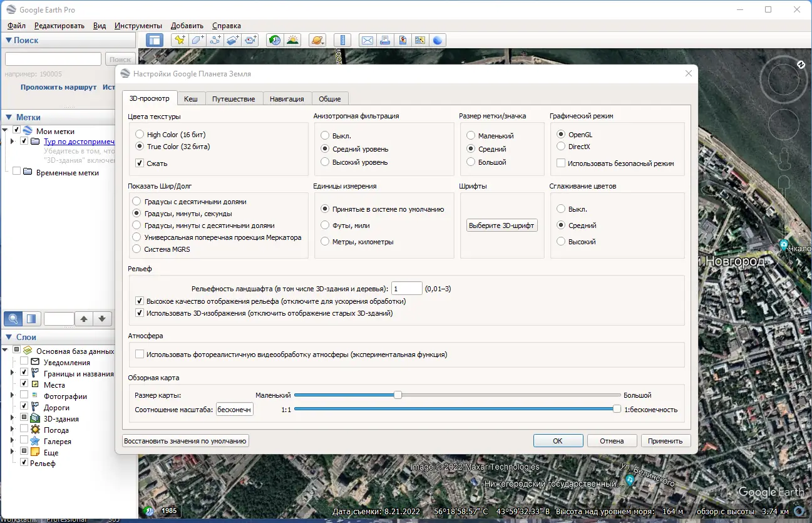Viewport: 812px width, 523px height.
Task: Click the ruler measurement tool
Action: (342, 40)
